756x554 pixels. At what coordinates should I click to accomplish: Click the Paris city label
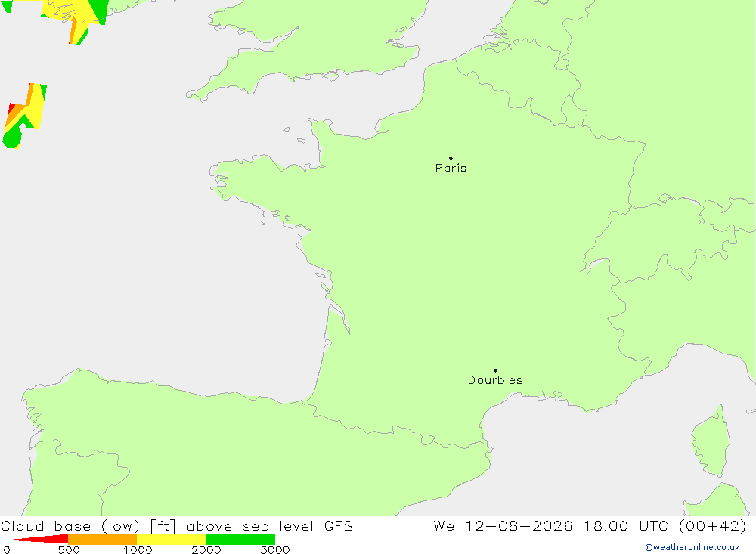pos(451,168)
